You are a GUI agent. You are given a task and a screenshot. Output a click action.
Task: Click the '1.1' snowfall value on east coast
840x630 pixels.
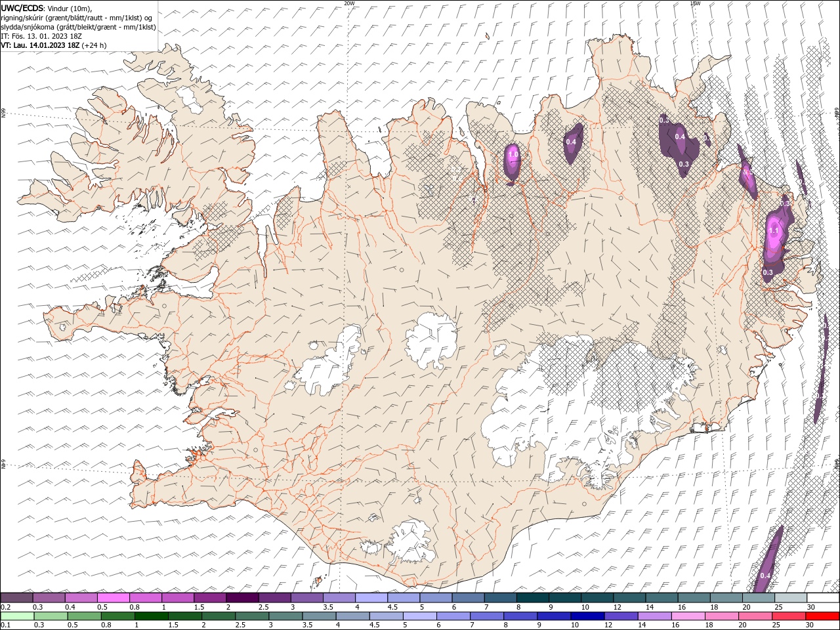[x=774, y=231]
